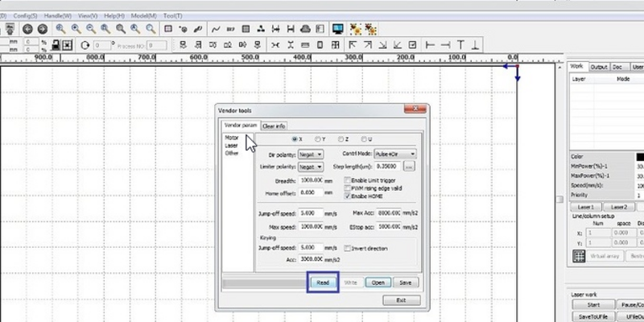The width and height of the screenshot is (644, 322).
Task: Tick the Invert direction checkbox
Action: click(x=347, y=249)
